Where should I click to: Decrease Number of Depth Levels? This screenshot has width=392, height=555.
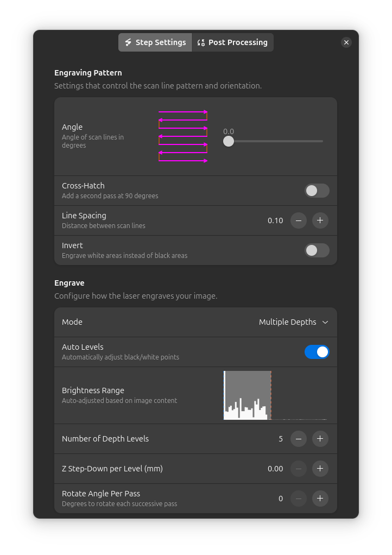coord(299,439)
